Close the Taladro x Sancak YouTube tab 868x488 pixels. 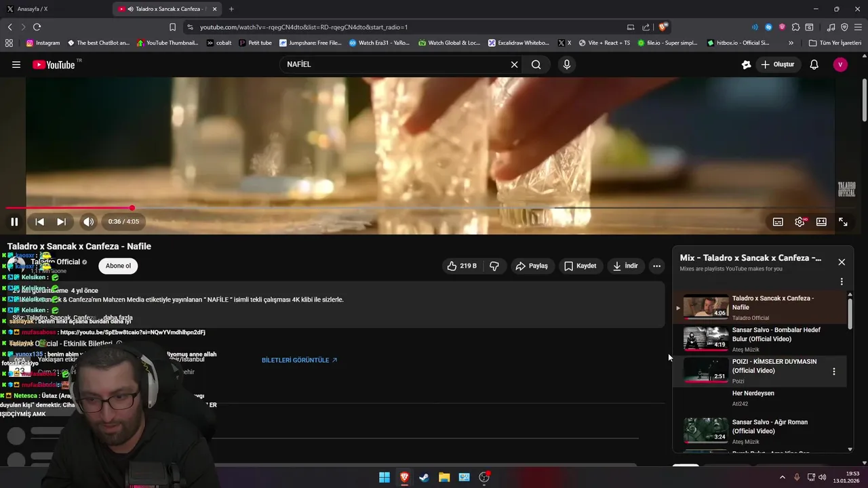pyautogui.click(x=215, y=9)
